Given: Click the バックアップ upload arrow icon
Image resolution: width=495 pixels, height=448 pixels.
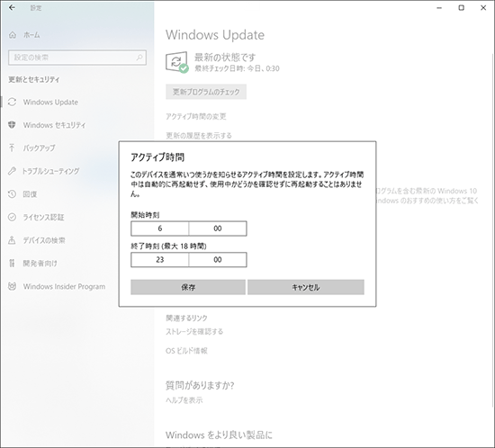Looking at the screenshot, I should click(x=12, y=148).
